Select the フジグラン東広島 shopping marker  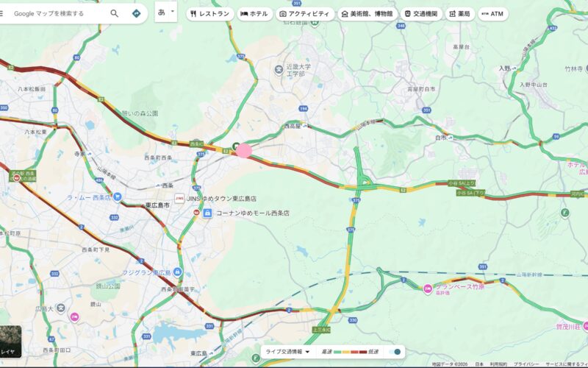[178, 272]
